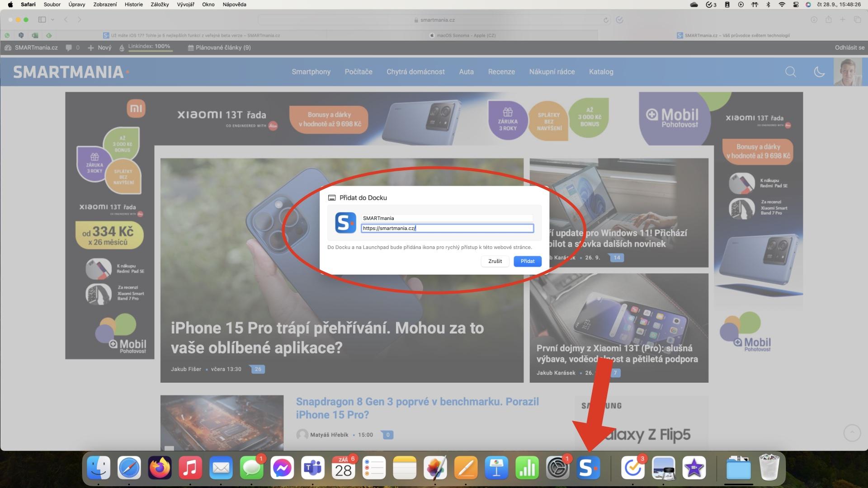
Task: Open the Trash in the Dock
Action: click(x=769, y=468)
